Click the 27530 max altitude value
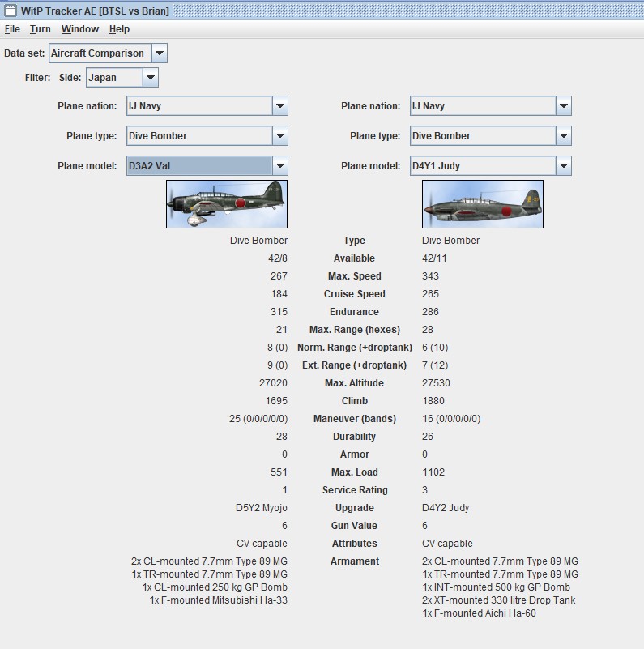 [437, 383]
